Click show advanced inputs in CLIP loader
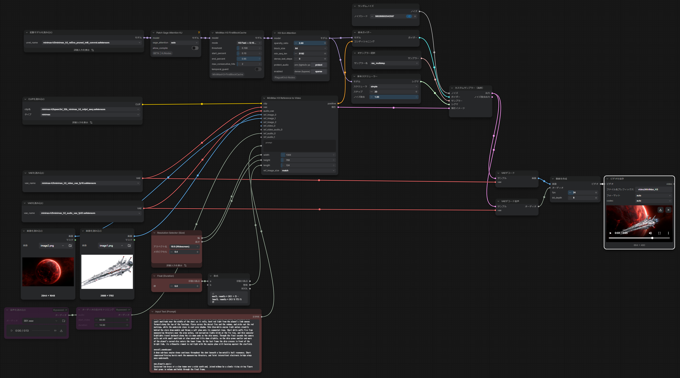Screen dimensions: 680x378 (x=82, y=122)
